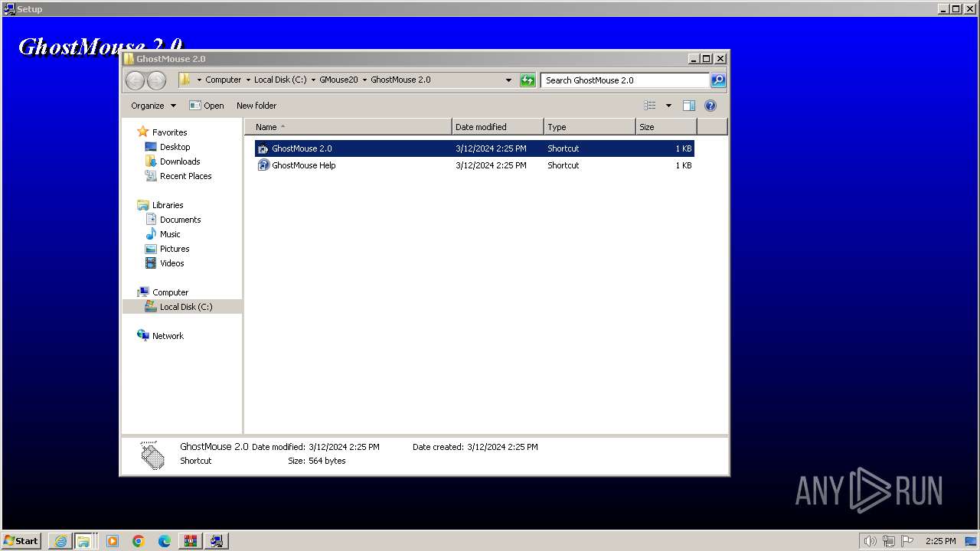The image size is (980, 551).
Task: Expand the root breadcrumb arrow before Computer
Action: (199, 80)
